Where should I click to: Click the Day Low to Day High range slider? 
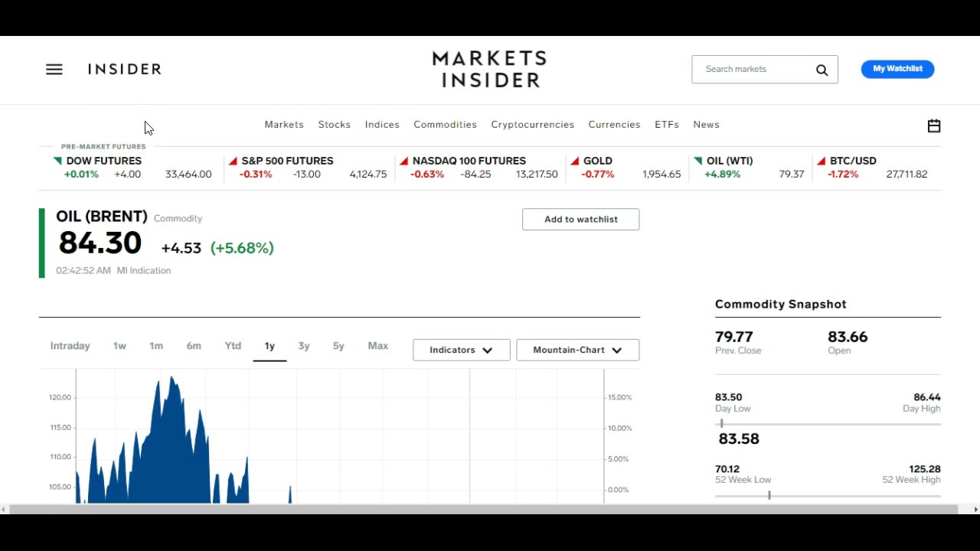point(828,424)
